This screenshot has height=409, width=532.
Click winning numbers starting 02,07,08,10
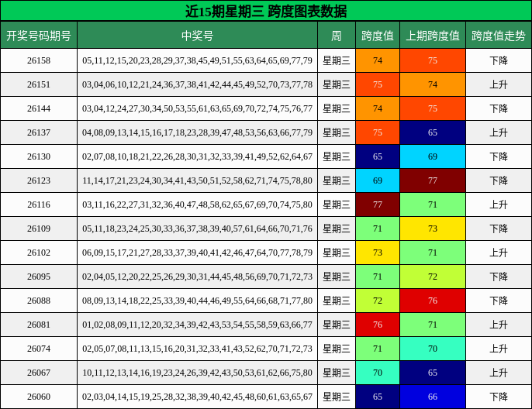click(197, 156)
